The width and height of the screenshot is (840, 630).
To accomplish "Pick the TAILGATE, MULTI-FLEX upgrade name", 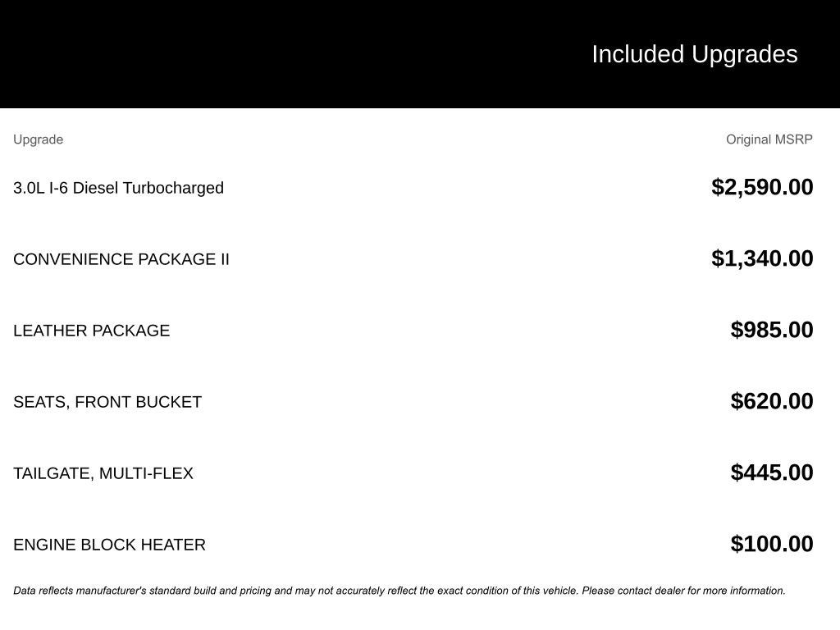I will [103, 473].
